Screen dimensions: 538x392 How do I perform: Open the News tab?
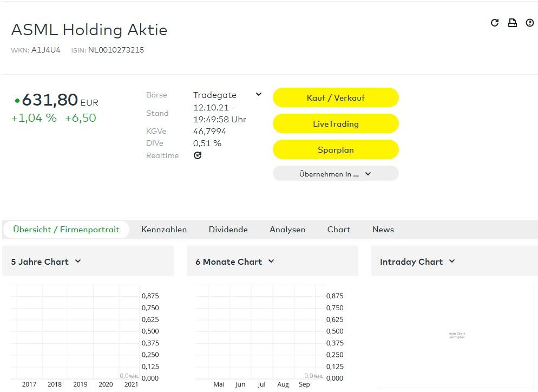point(383,230)
